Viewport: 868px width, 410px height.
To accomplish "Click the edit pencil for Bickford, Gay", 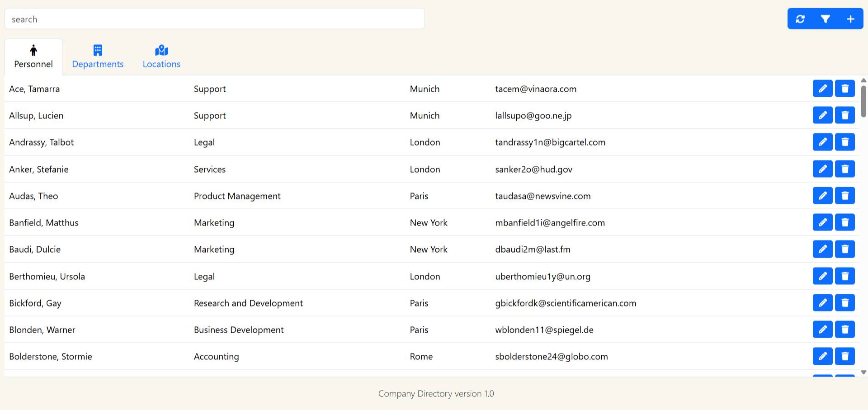I will [822, 302].
